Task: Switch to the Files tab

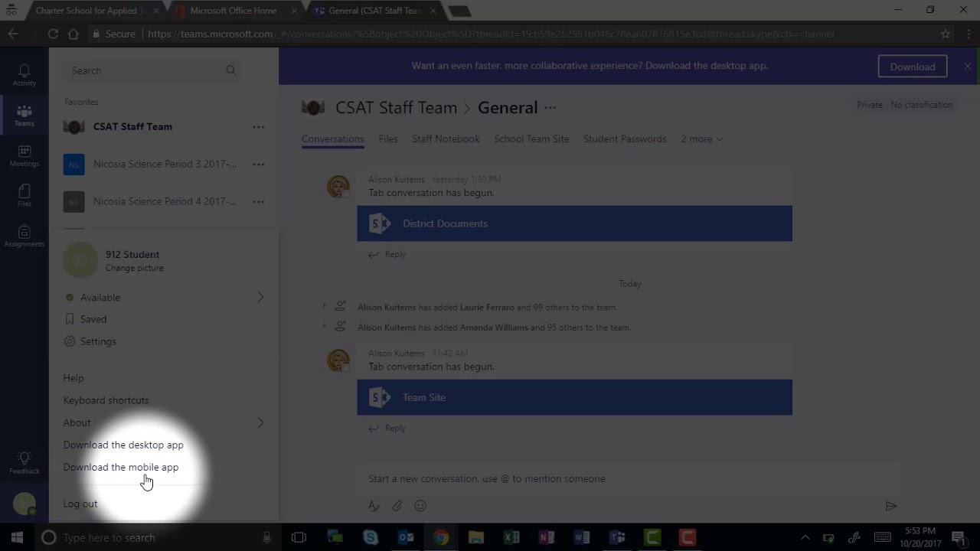Action: (388, 139)
